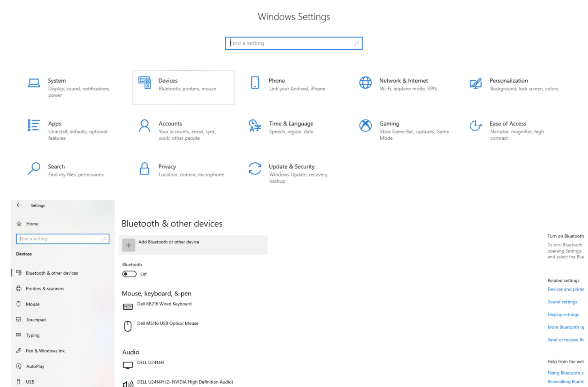Screen dimensions: 588x387
Task: Open the Touchpad sidebar item
Action: point(36,320)
